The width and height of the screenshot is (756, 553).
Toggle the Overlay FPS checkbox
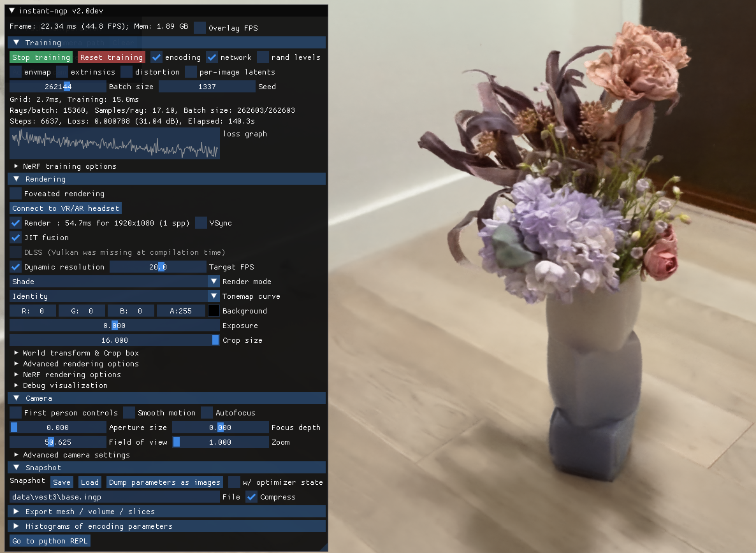coord(200,27)
